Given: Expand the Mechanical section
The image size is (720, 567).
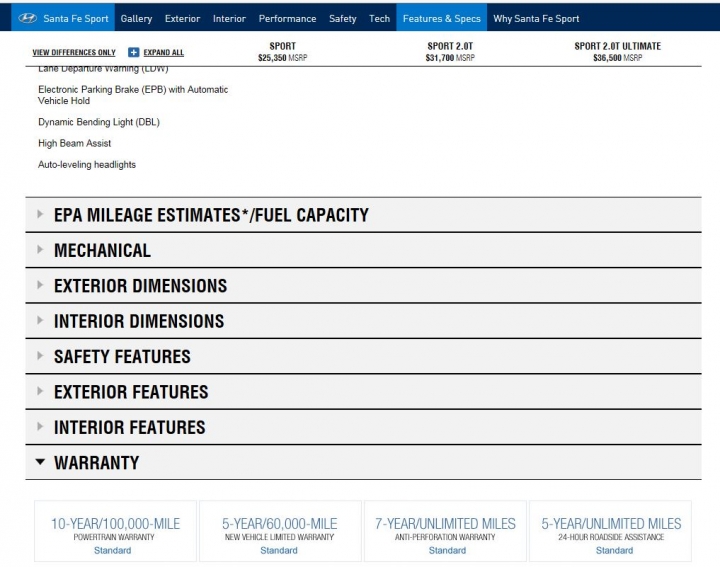Looking at the screenshot, I should (x=363, y=250).
